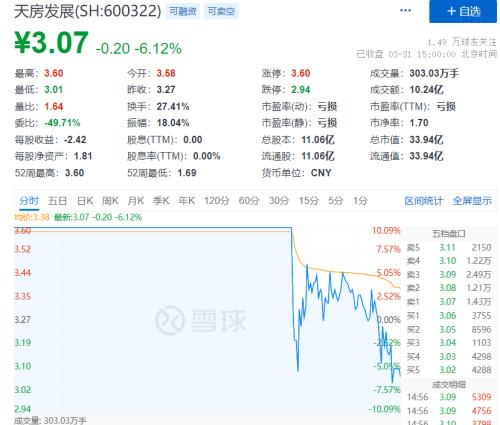
Task: Click the 换手 value 27.41%
Action: 173,106
